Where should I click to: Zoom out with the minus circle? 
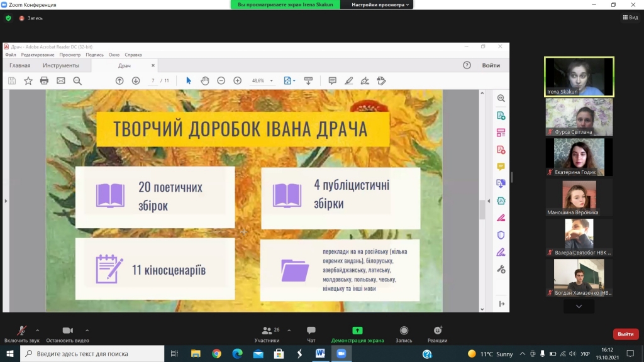(221, 81)
